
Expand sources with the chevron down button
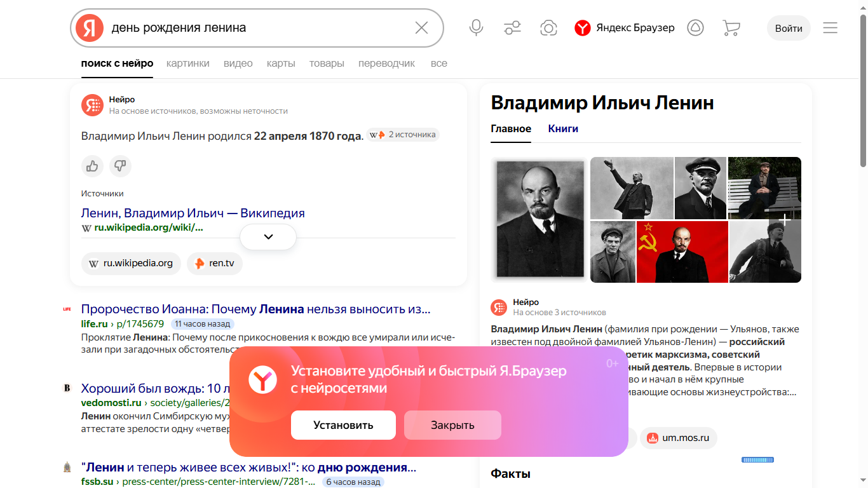point(268,236)
